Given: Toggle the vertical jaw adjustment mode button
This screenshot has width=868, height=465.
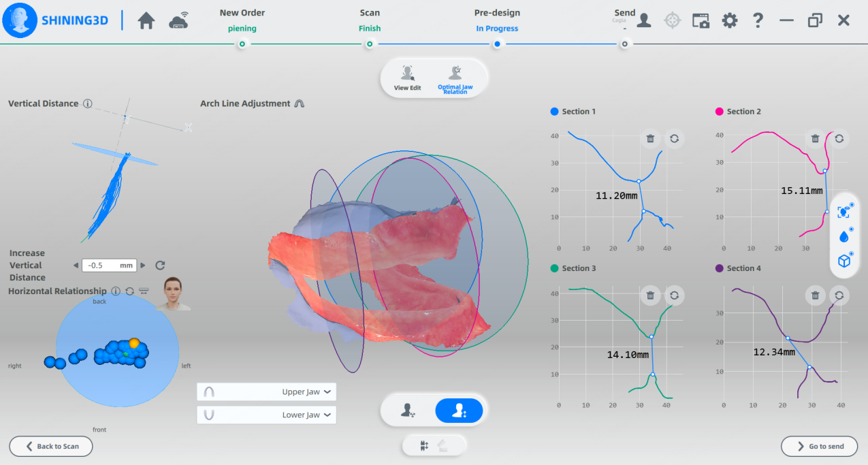Looking at the screenshot, I should [x=459, y=410].
